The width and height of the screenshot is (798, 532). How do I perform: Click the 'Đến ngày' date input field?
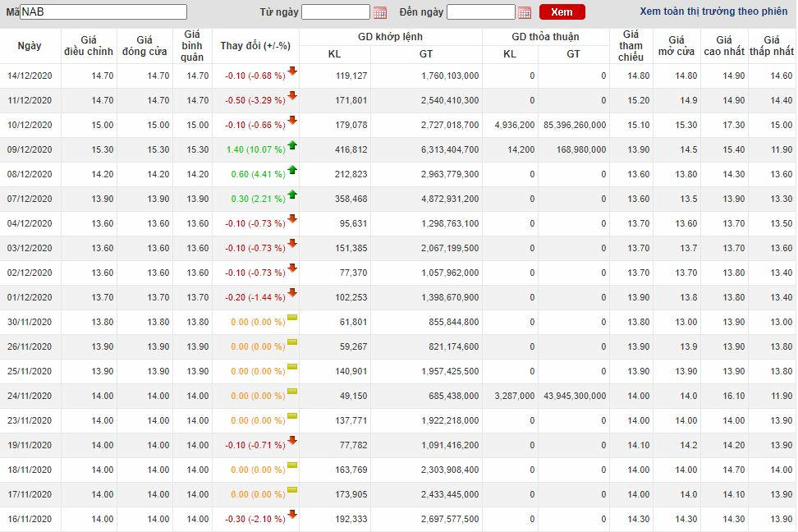[480, 12]
